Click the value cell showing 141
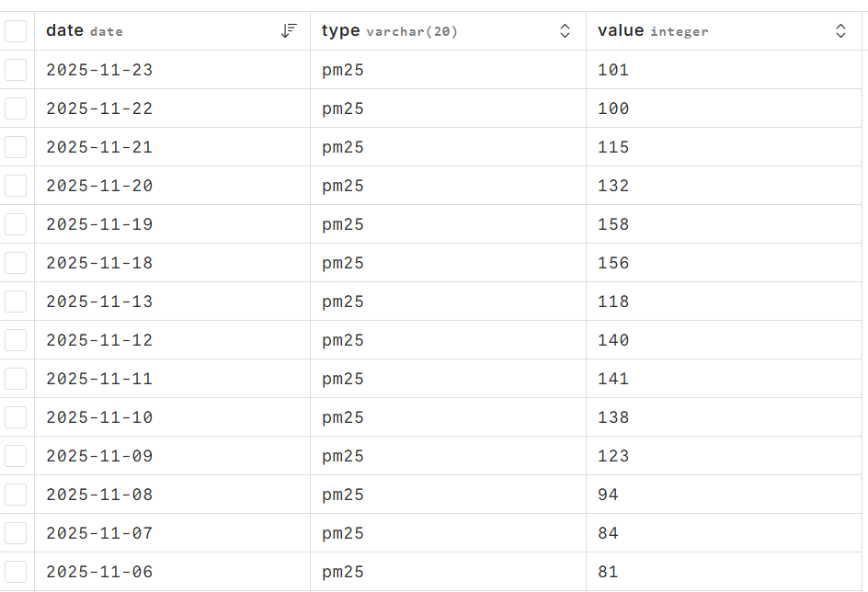 click(613, 379)
